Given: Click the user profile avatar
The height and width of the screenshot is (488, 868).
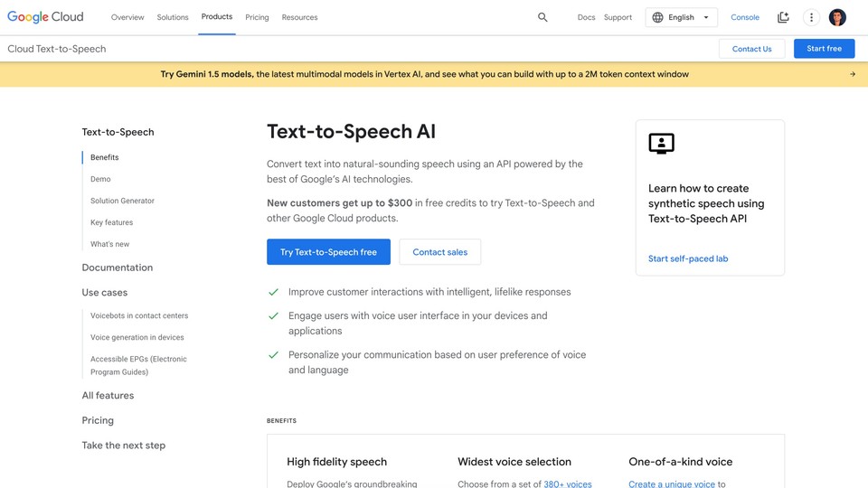Looking at the screenshot, I should [837, 17].
